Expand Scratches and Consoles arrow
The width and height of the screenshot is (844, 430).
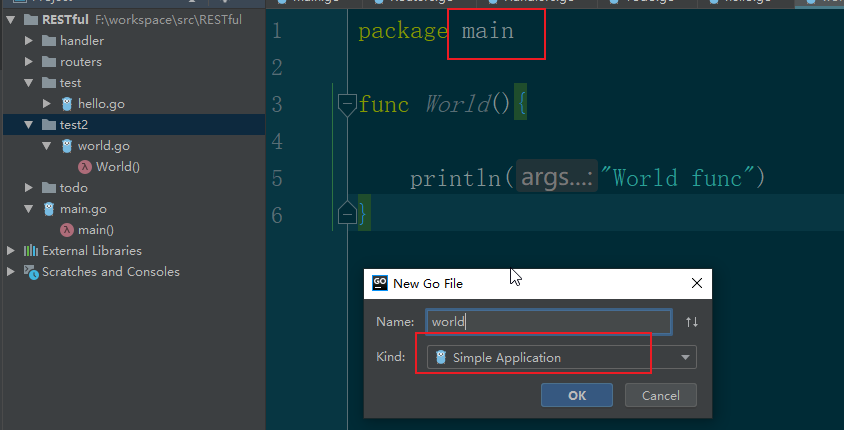[11, 272]
